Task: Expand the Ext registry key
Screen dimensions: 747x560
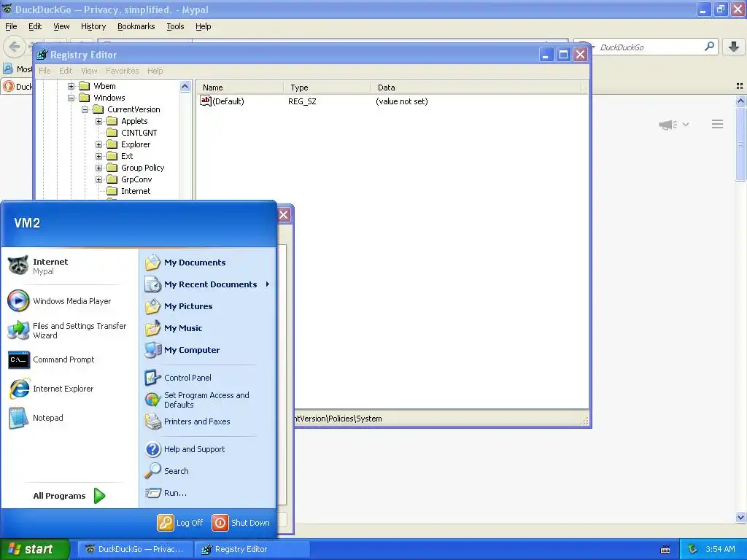Action: point(98,156)
